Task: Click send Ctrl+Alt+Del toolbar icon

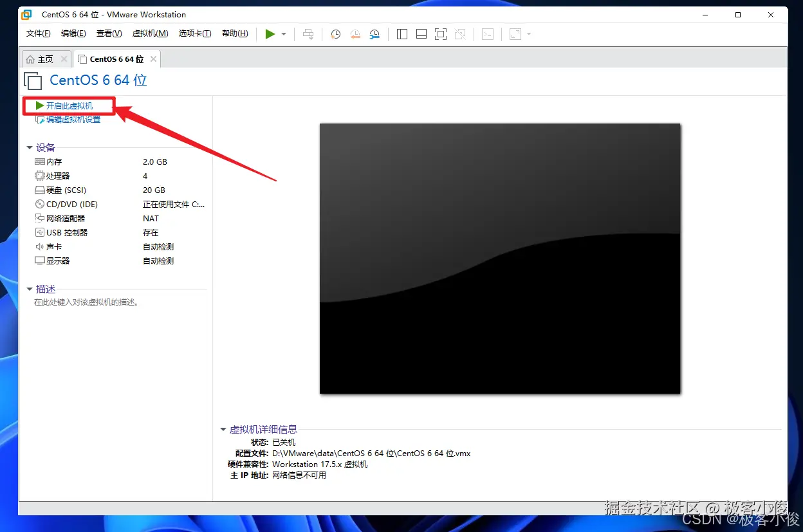Action: coord(308,34)
